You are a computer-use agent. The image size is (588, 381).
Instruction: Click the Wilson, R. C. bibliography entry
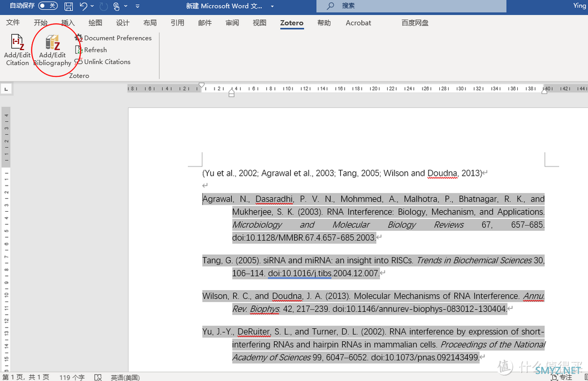[x=373, y=302]
